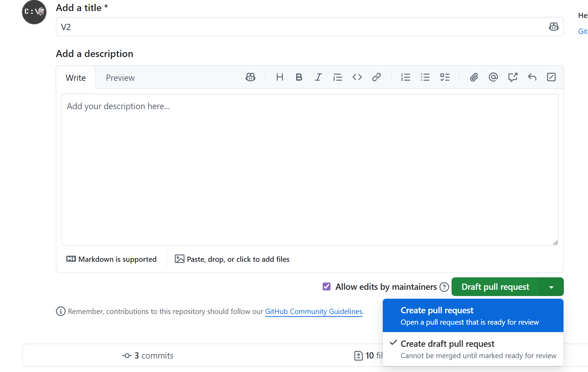Mention someone with the @ icon
This screenshot has width=588, height=372.
tap(493, 77)
